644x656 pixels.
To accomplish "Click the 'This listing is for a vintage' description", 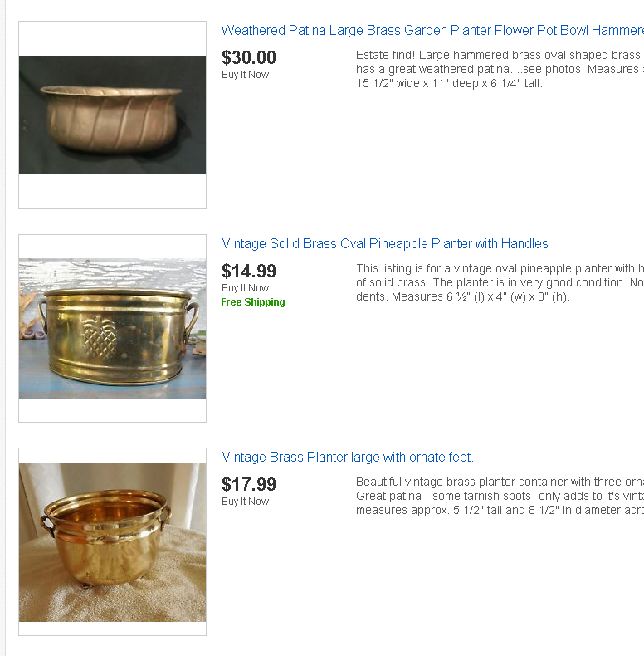I will (500, 283).
